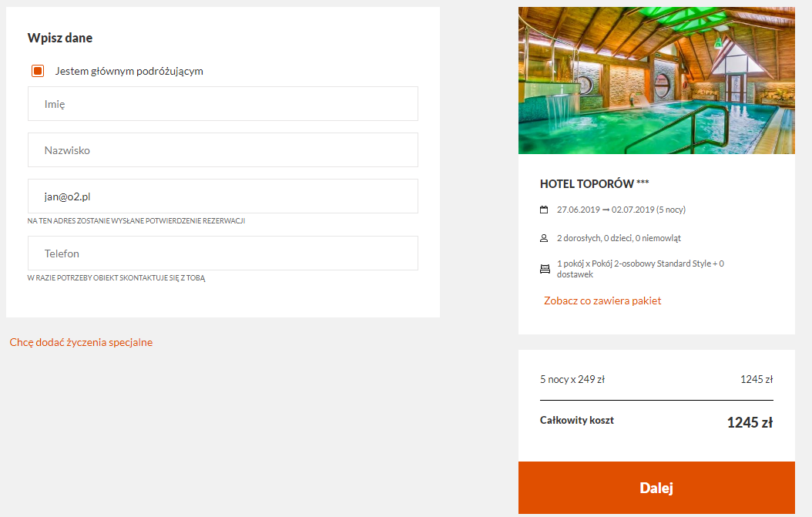Click the 5 nocy x 249 zł row
Viewport: 812px width, 517px height.
click(656, 379)
